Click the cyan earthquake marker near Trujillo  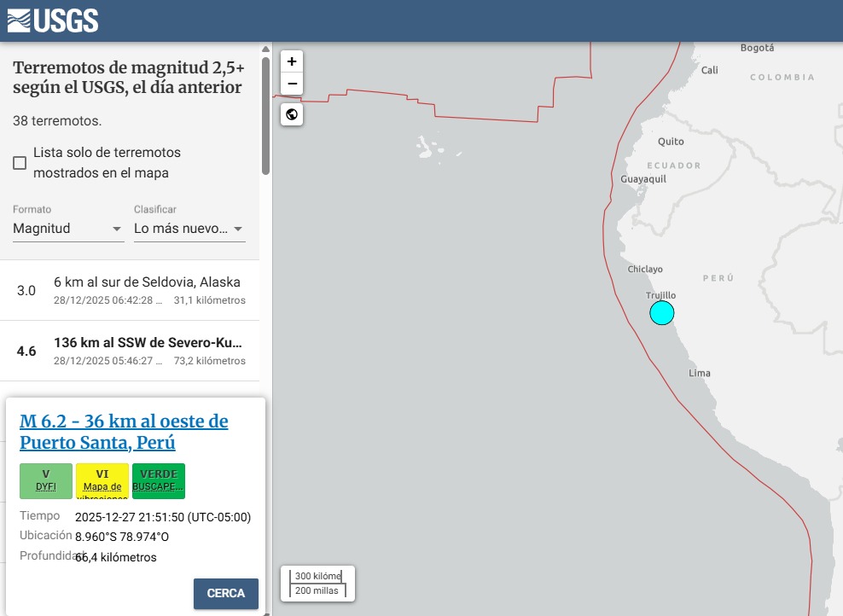pyautogui.click(x=662, y=313)
